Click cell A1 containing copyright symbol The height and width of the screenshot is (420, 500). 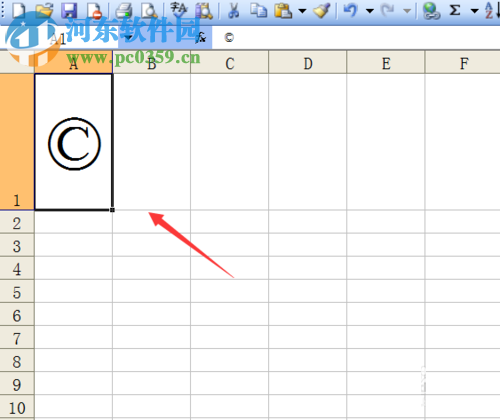tap(74, 142)
